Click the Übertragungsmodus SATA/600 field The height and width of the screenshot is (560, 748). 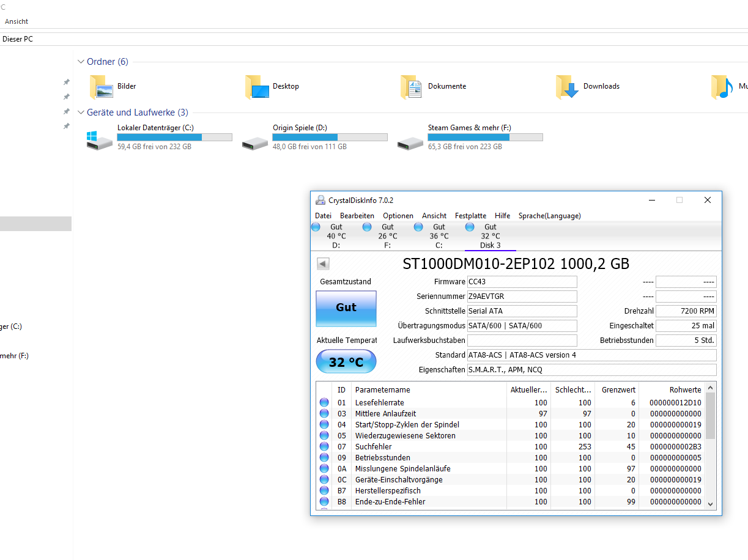point(522,326)
